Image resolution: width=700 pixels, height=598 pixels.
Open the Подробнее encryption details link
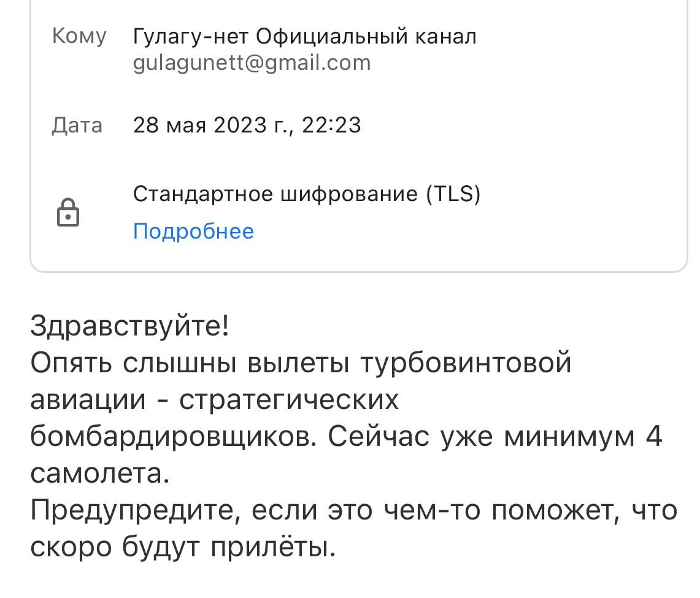(193, 232)
